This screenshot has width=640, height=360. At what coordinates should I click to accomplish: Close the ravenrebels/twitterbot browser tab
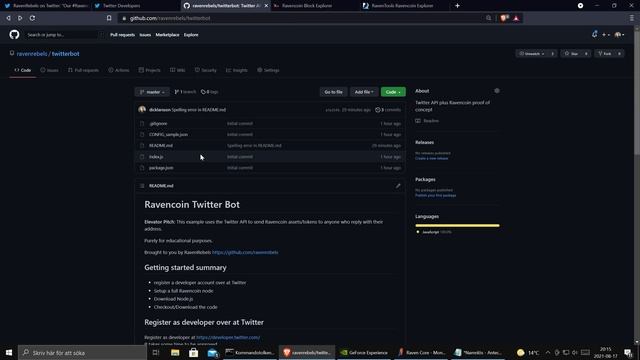(x=266, y=6)
